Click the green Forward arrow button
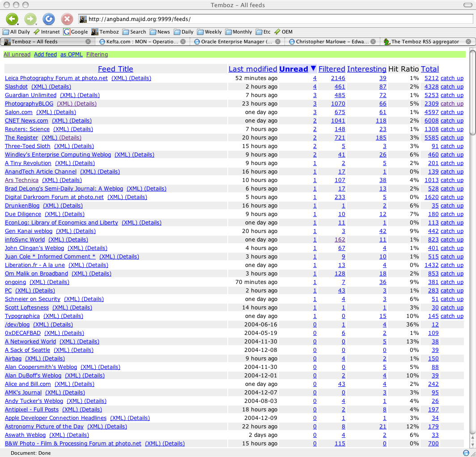Image resolution: width=476 pixels, height=457 pixels. (30, 19)
